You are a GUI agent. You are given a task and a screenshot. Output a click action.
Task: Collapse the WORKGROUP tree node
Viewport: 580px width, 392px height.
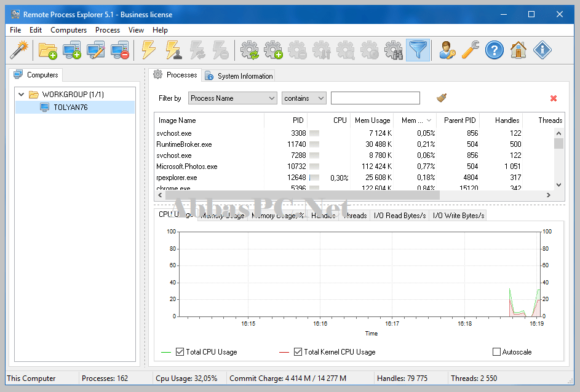click(22, 94)
